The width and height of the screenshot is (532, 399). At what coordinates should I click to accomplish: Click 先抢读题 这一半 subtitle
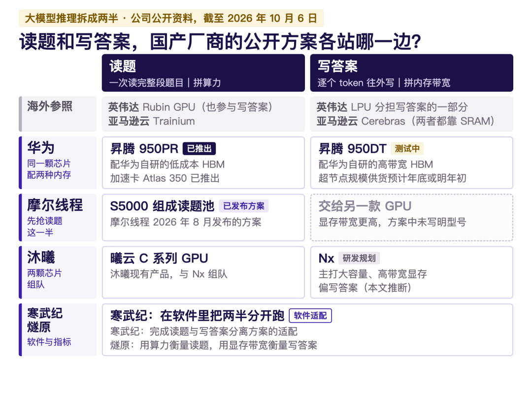(x=45, y=227)
